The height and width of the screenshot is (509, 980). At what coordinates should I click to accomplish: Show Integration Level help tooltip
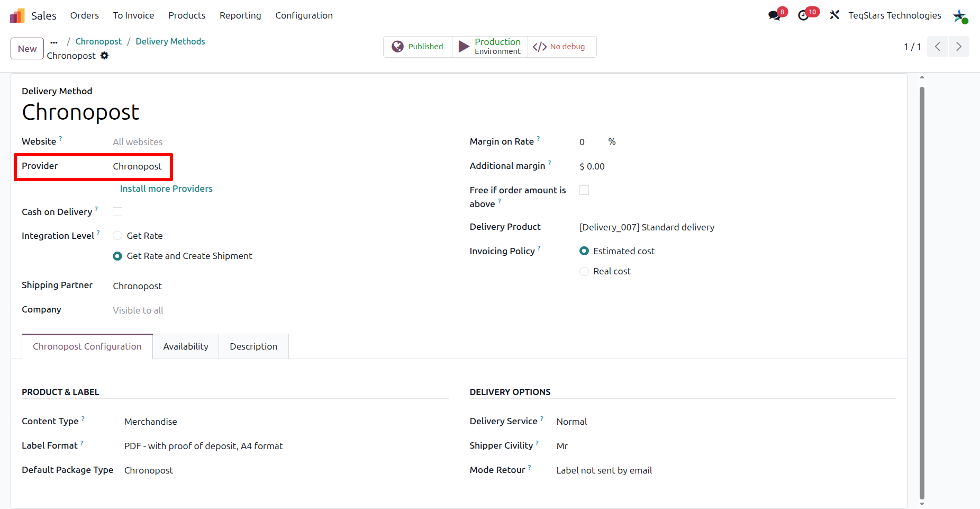98,233
